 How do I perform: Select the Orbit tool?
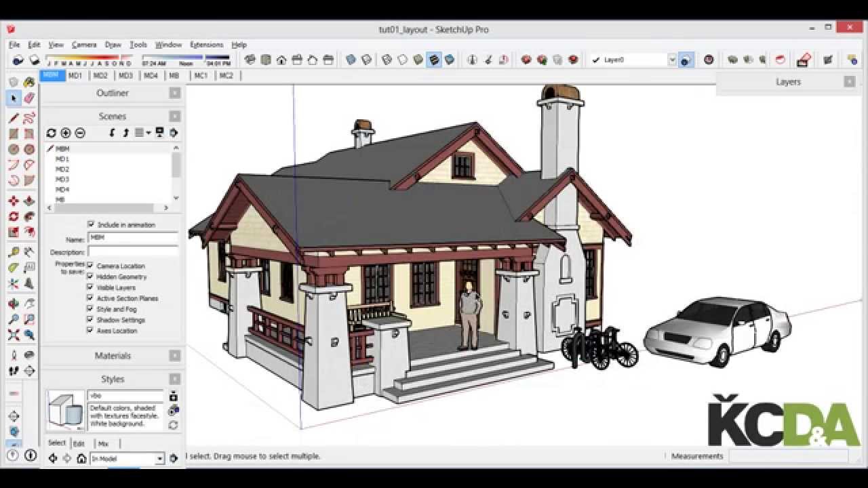14,304
